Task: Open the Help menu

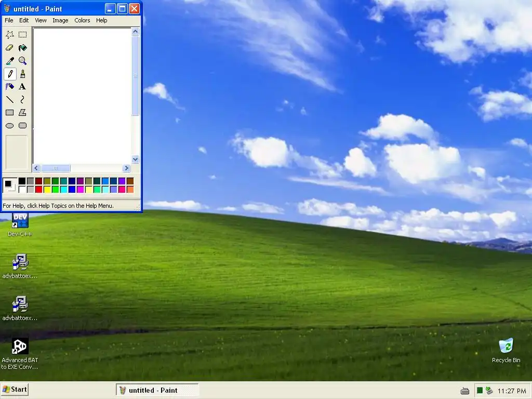Action: click(x=101, y=20)
